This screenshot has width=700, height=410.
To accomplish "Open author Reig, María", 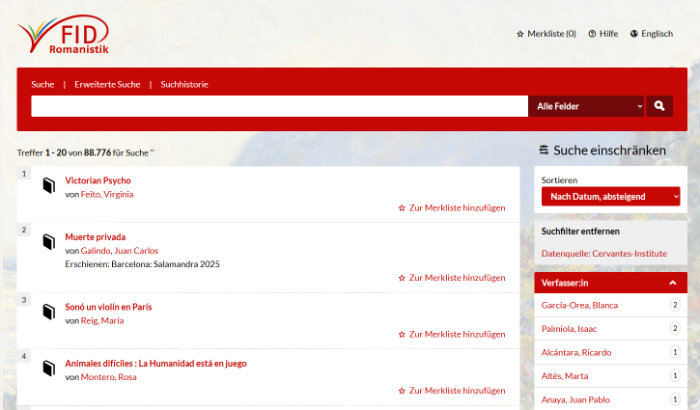I will 102,321.
